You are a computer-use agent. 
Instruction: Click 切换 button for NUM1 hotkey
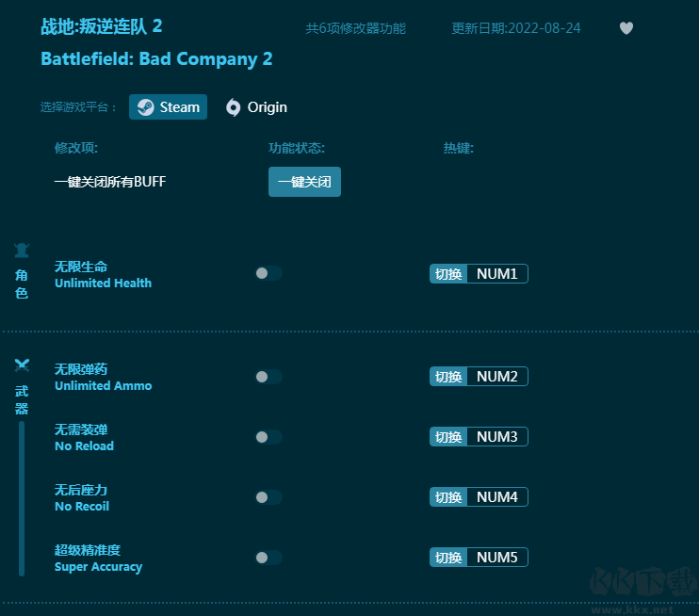coord(448,274)
